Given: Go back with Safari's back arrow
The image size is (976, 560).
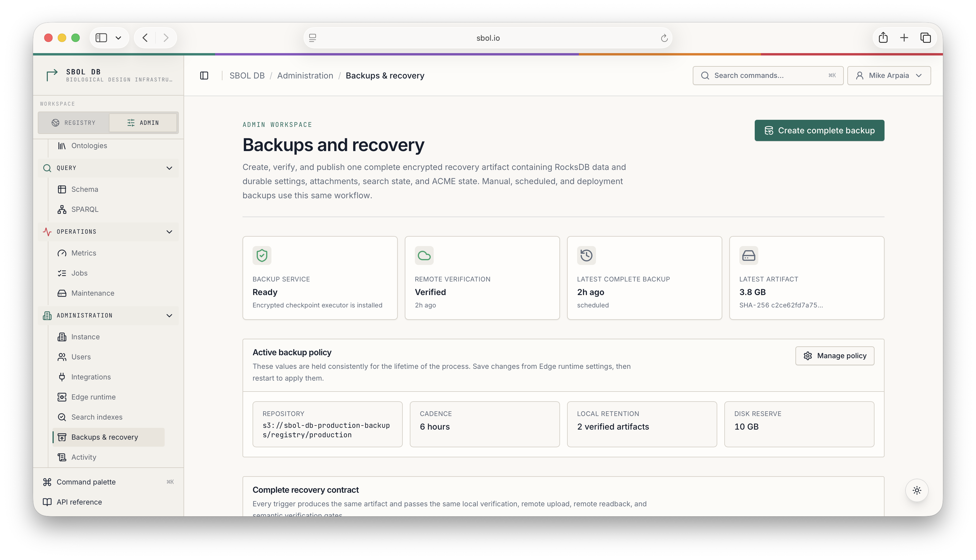Looking at the screenshot, I should 145,38.
